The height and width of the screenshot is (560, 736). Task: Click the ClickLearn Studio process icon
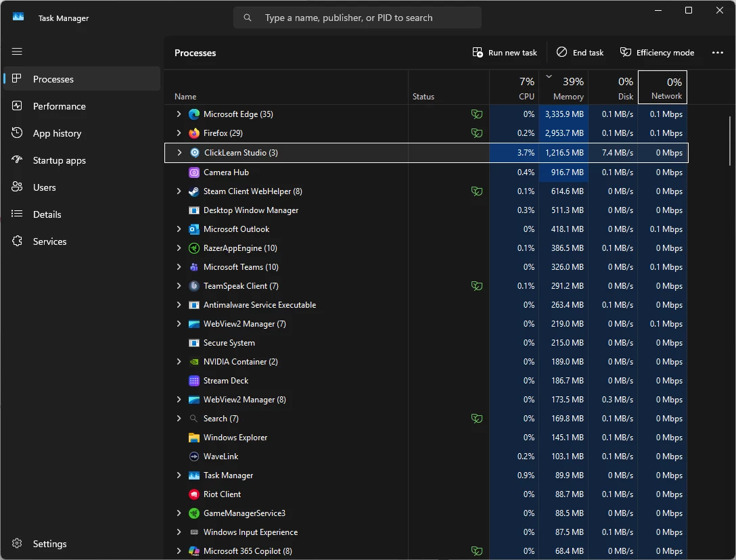(x=195, y=153)
